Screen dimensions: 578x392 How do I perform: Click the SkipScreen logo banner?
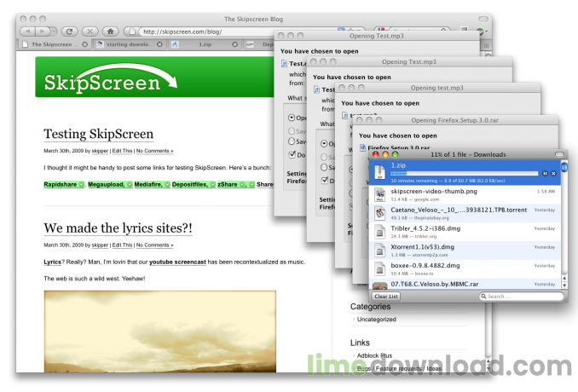[155, 77]
